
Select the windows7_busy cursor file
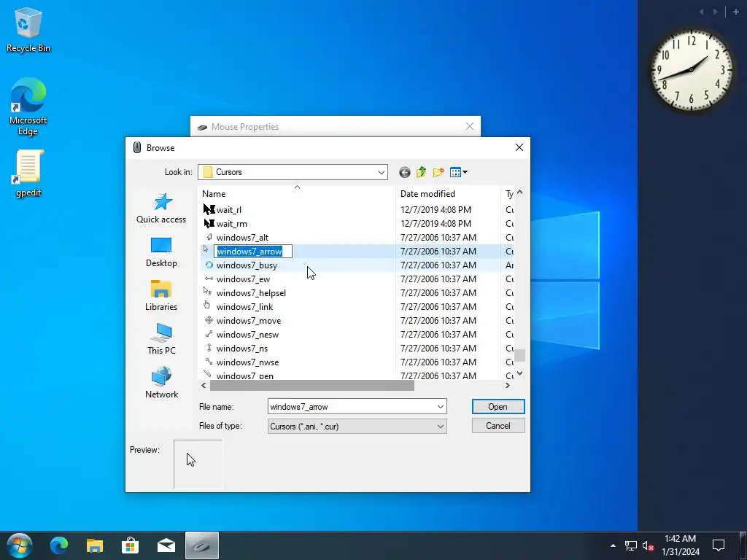pos(247,265)
